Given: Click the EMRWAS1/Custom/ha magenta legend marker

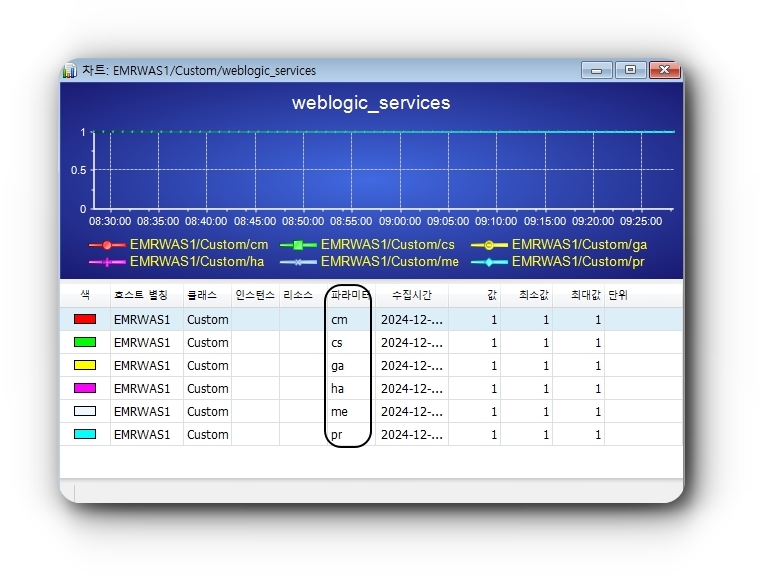Looking at the screenshot, I should pyautogui.click(x=106, y=262).
